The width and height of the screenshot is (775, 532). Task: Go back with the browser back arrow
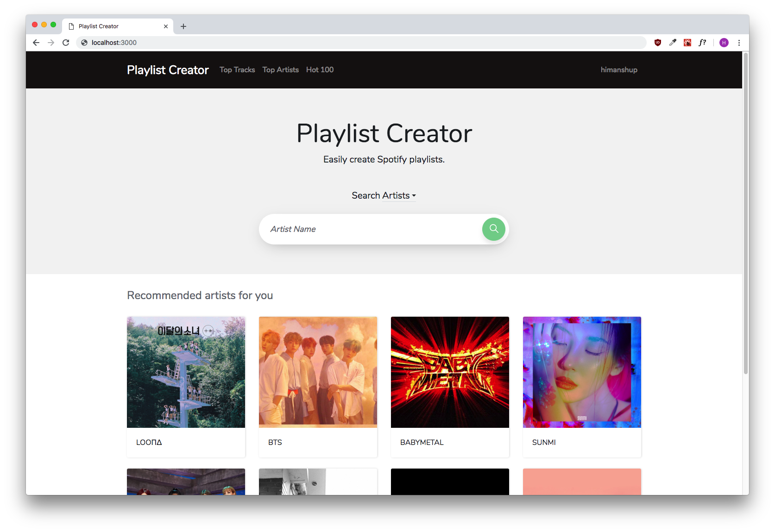36,43
